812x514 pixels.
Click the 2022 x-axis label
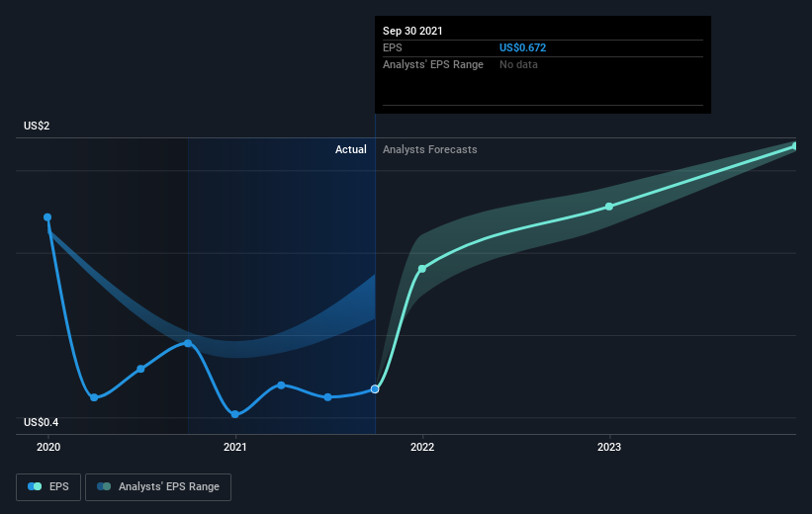coord(422,447)
